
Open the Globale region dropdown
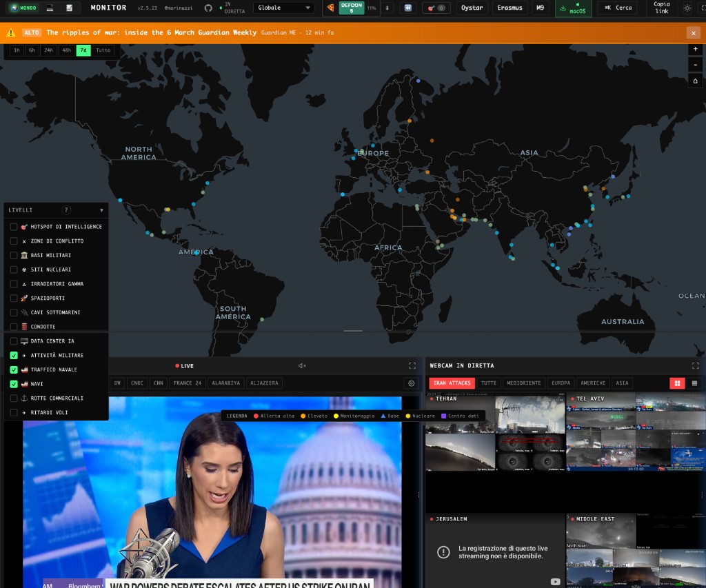283,8
